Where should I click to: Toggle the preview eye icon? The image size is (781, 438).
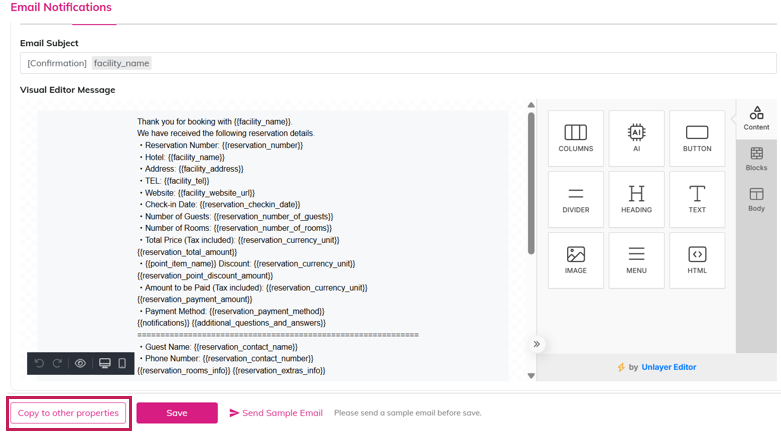[81, 364]
